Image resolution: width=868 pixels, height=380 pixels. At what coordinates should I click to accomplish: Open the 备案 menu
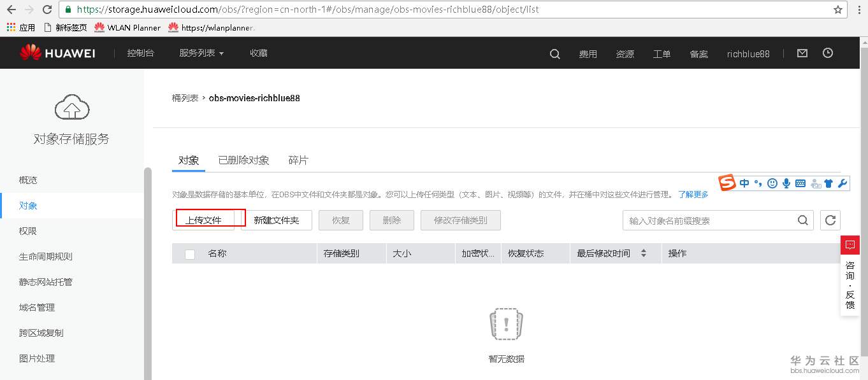point(699,54)
